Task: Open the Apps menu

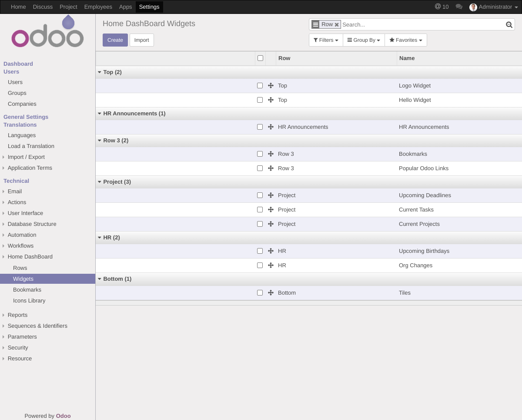Action: click(x=125, y=7)
